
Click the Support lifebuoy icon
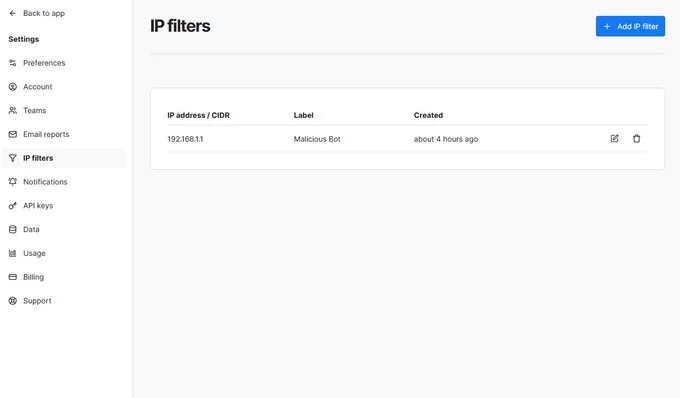click(13, 301)
